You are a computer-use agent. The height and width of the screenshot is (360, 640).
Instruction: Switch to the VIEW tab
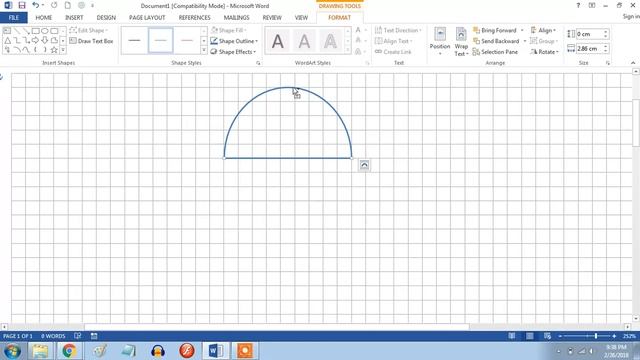coord(301,18)
